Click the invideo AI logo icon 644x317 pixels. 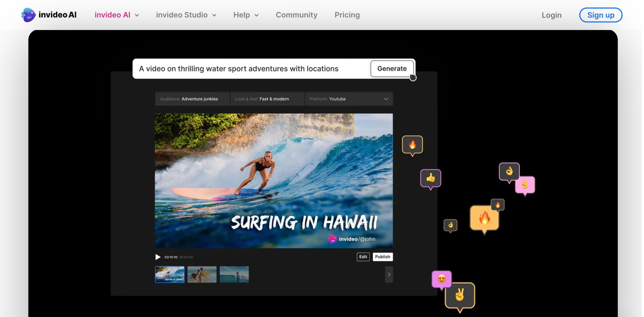[x=28, y=15]
